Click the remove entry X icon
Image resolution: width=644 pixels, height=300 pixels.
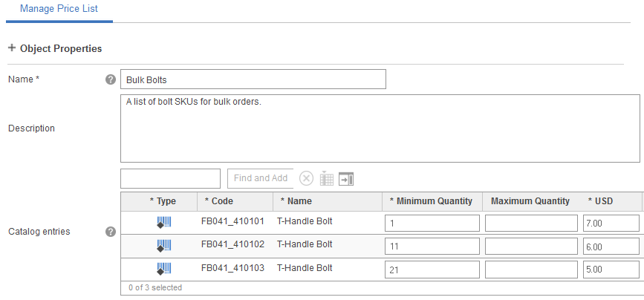(306, 178)
